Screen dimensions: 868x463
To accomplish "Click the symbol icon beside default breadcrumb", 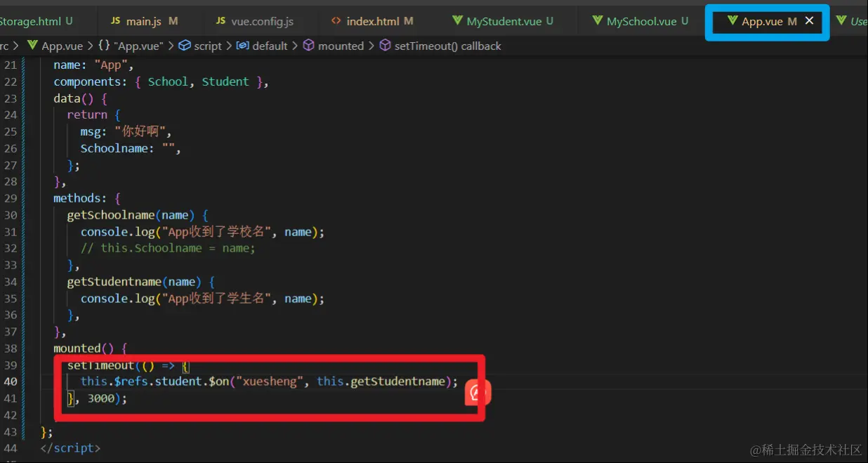I will [243, 46].
